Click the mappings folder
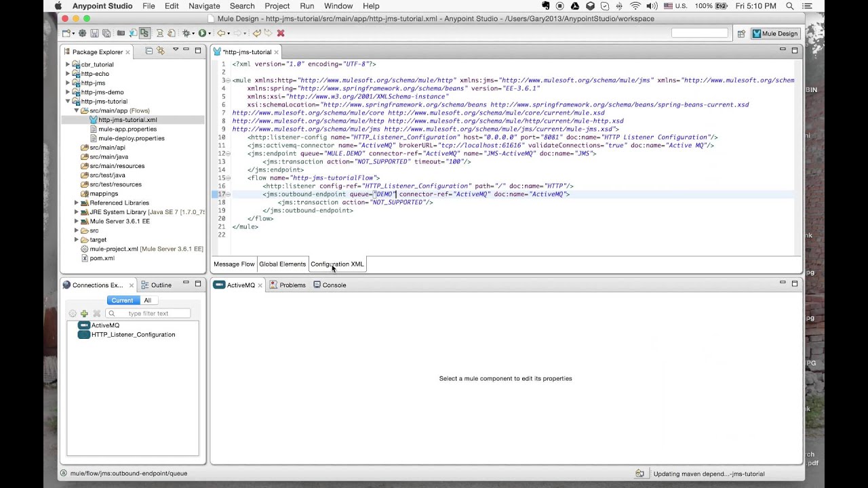Image resolution: width=868 pixels, height=488 pixels. click(99, 194)
